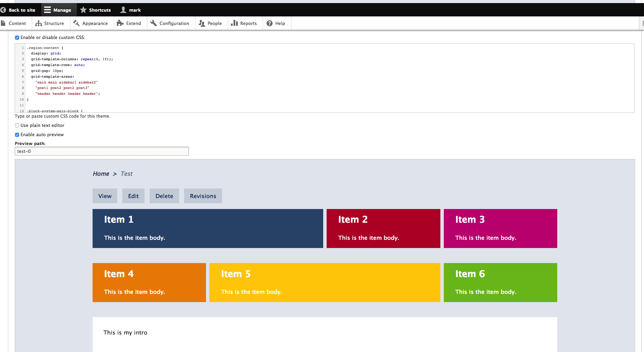Screen dimensions: 644x352
Task: Open Configuration wrench icon
Action: point(153,23)
